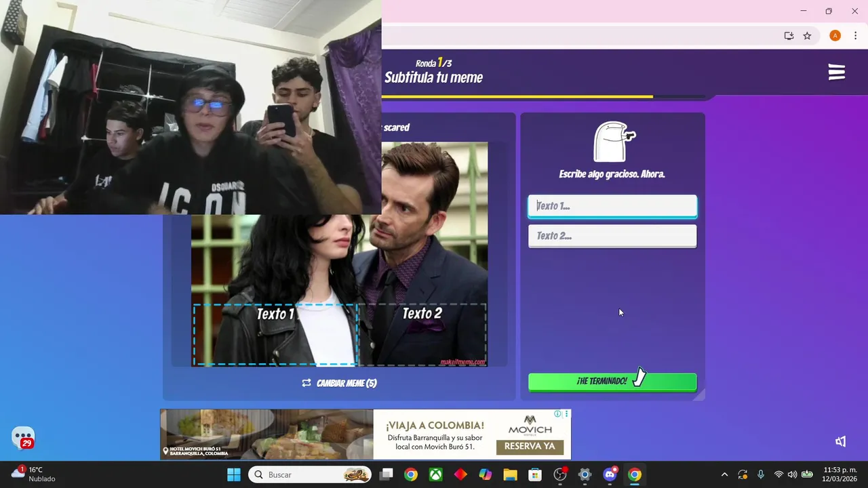Viewport: 868px width, 488px height.
Task: Click the yellow round timer progress bar
Action: pyautogui.click(x=517, y=97)
